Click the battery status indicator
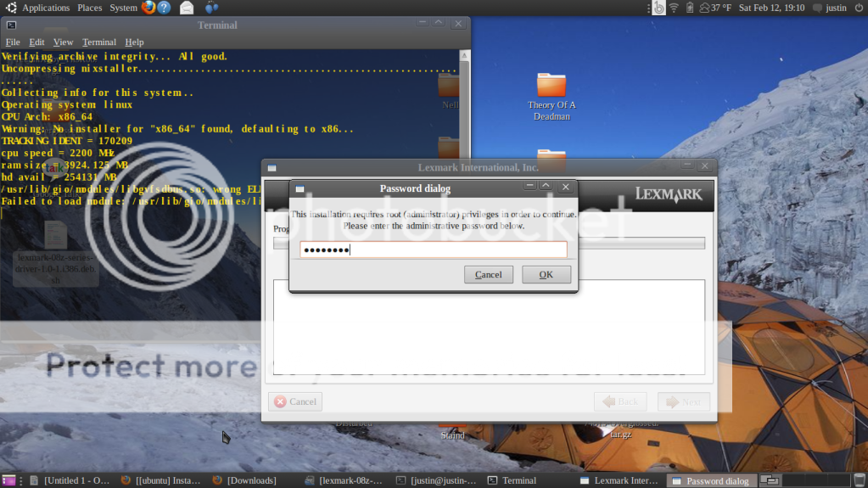 click(x=690, y=8)
